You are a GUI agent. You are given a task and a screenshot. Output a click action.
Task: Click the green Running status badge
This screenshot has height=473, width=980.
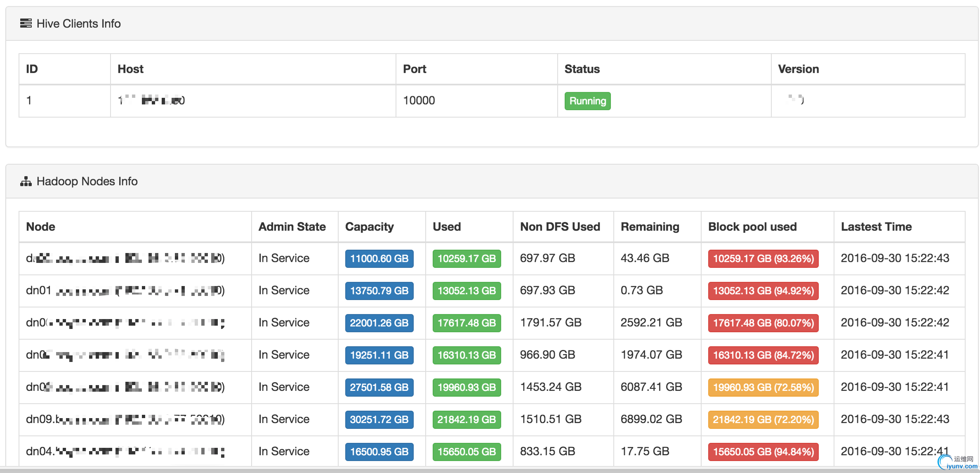click(587, 101)
